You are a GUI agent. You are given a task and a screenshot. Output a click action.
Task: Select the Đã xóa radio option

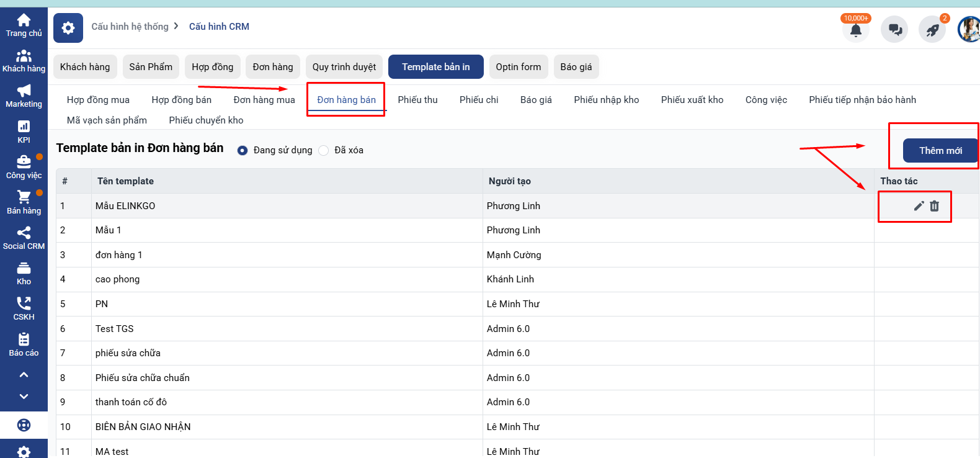(324, 150)
